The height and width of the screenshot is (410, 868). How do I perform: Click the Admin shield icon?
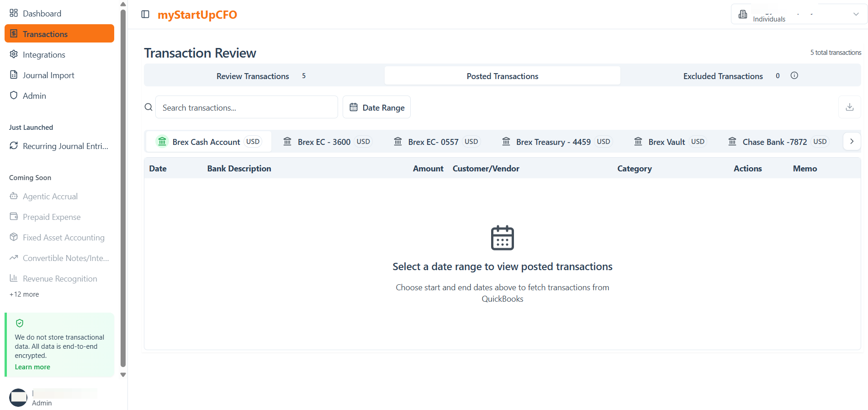(14, 95)
